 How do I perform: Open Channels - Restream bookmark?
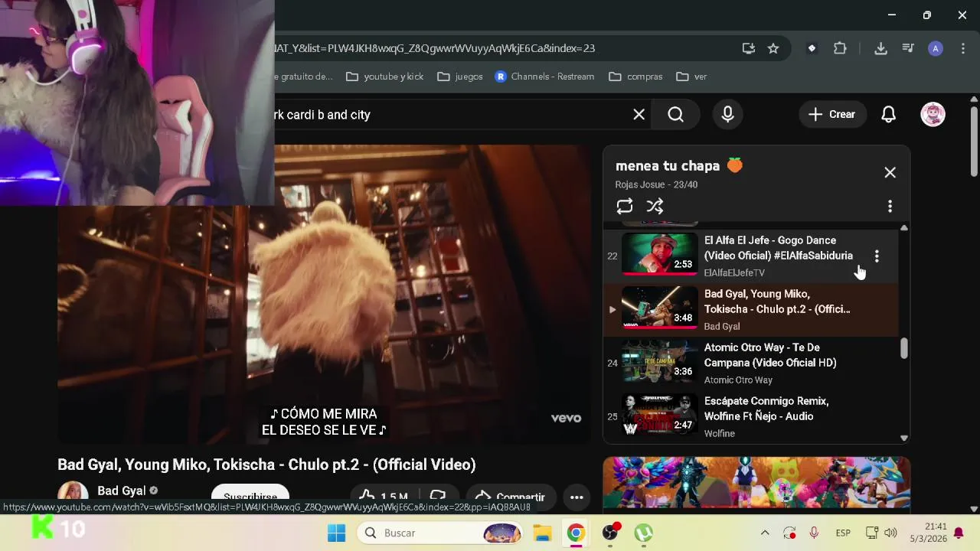pos(544,77)
